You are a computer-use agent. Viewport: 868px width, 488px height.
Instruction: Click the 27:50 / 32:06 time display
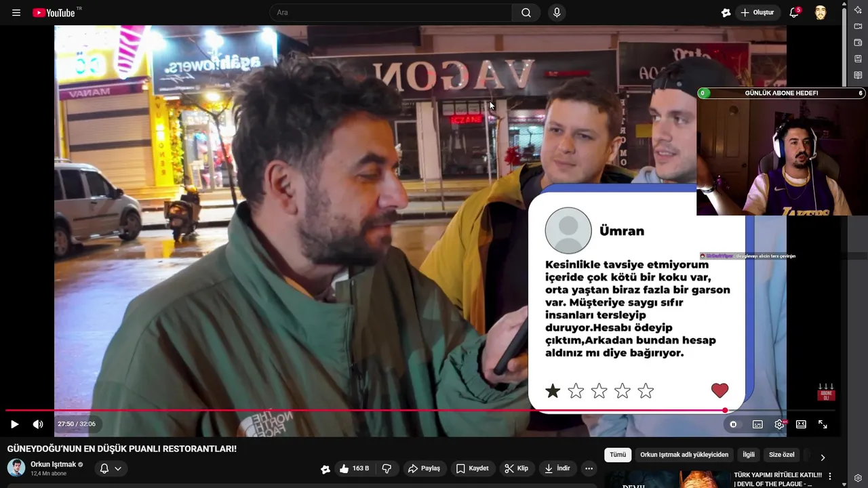(77, 424)
